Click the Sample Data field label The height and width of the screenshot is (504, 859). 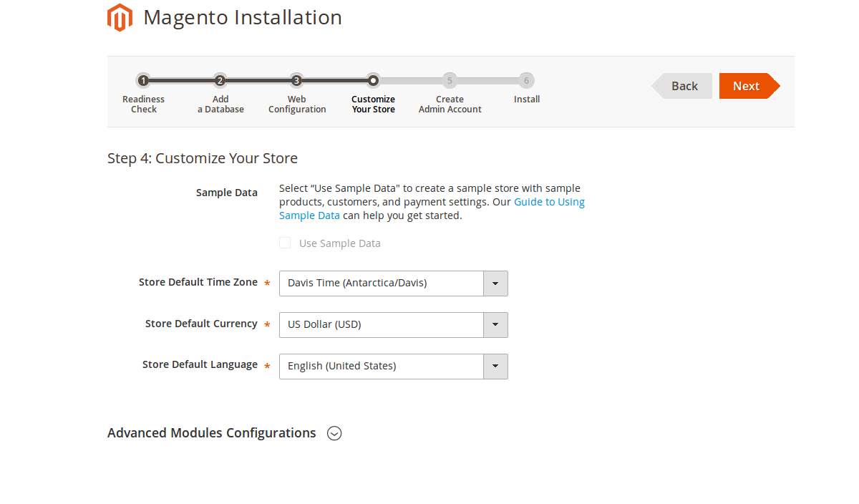click(227, 193)
